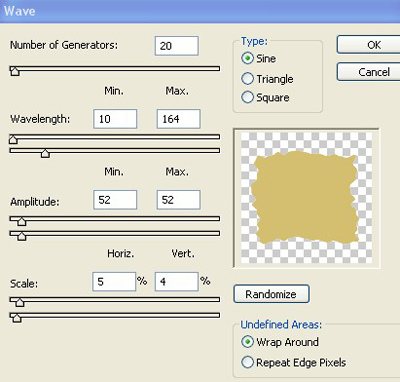This screenshot has height=382, width=400.
Task: Click the Amplitude minimum slider handle
Action: coord(22,221)
